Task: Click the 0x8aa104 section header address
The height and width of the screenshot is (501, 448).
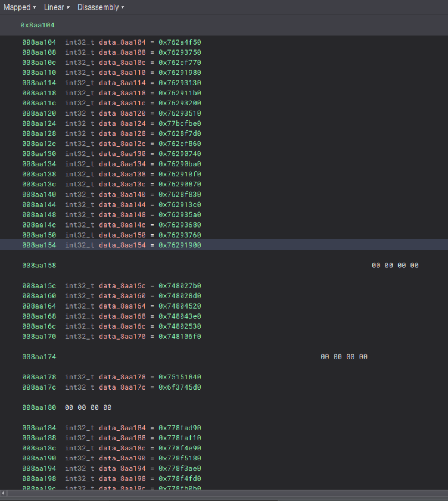Action: pos(38,26)
